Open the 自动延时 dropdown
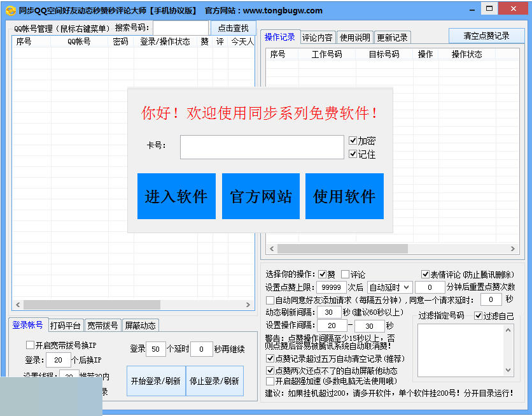The image size is (532, 416). click(x=389, y=287)
